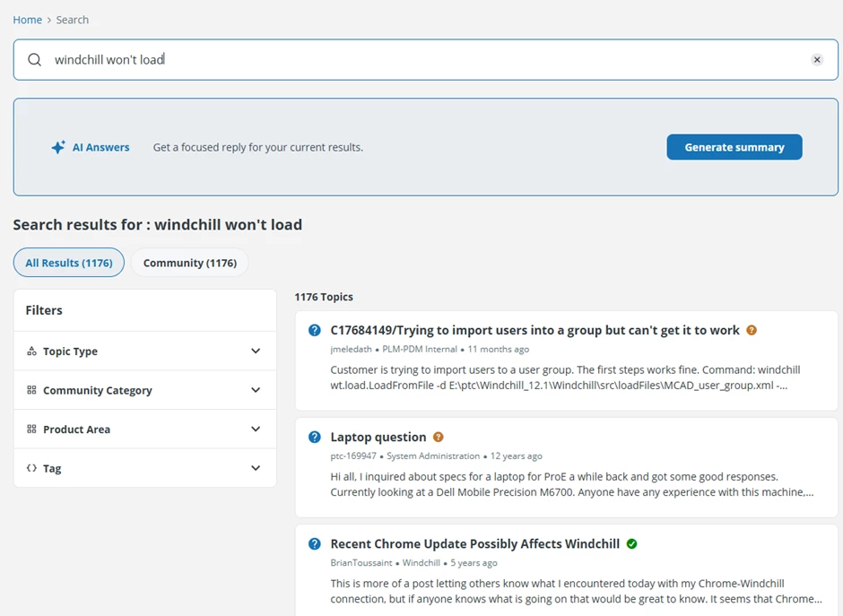
Task: Click the 'This is more of a post' snippet
Action: tap(577, 591)
